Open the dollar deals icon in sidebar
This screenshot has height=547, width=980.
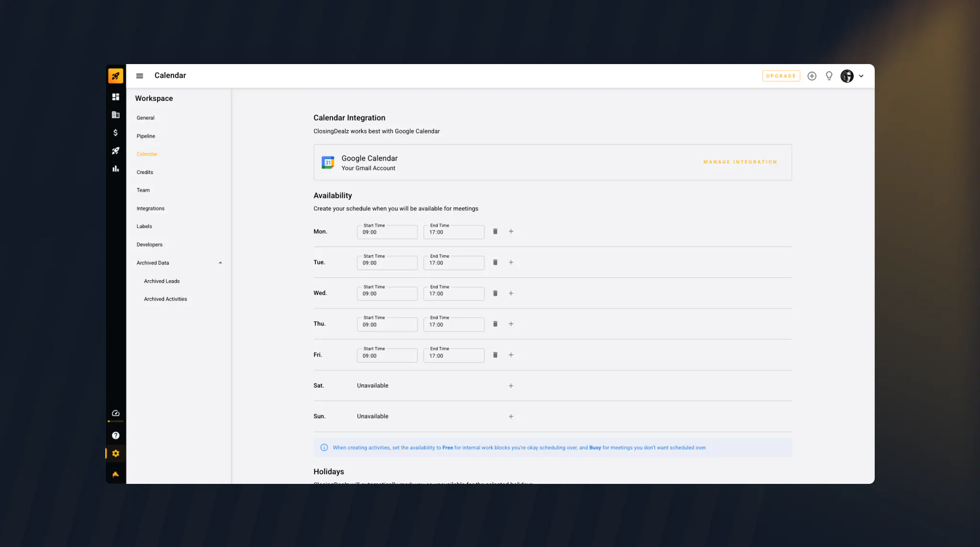coord(115,132)
